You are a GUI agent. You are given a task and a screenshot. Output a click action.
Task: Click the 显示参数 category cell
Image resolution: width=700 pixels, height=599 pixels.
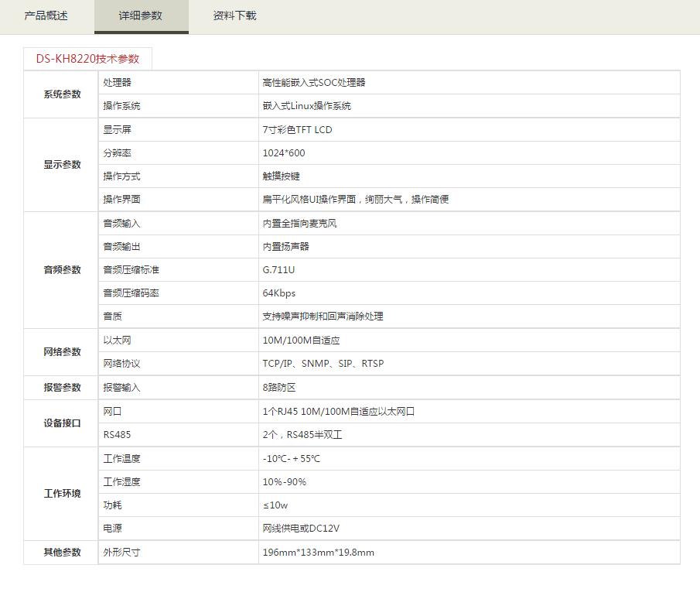(62, 165)
